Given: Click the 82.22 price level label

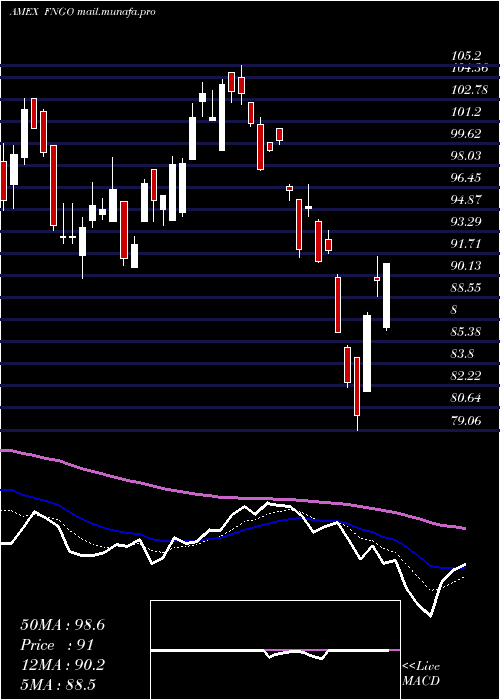Looking at the screenshot, I should click(x=466, y=375).
